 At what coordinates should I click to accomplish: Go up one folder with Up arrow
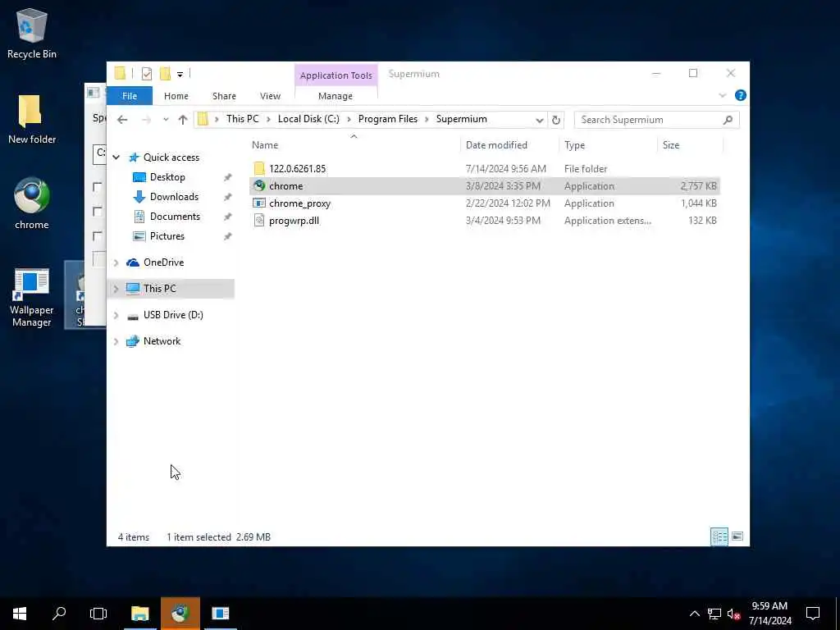point(183,120)
